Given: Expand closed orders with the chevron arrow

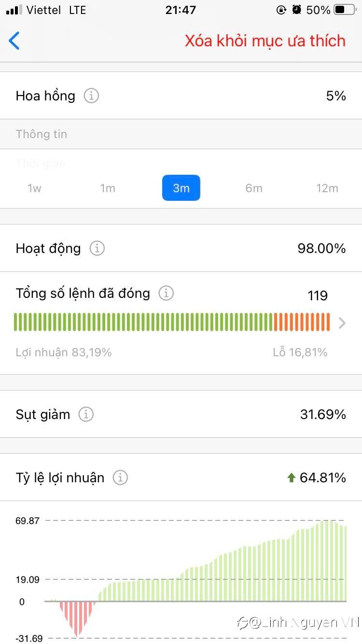Looking at the screenshot, I should coord(342,323).
